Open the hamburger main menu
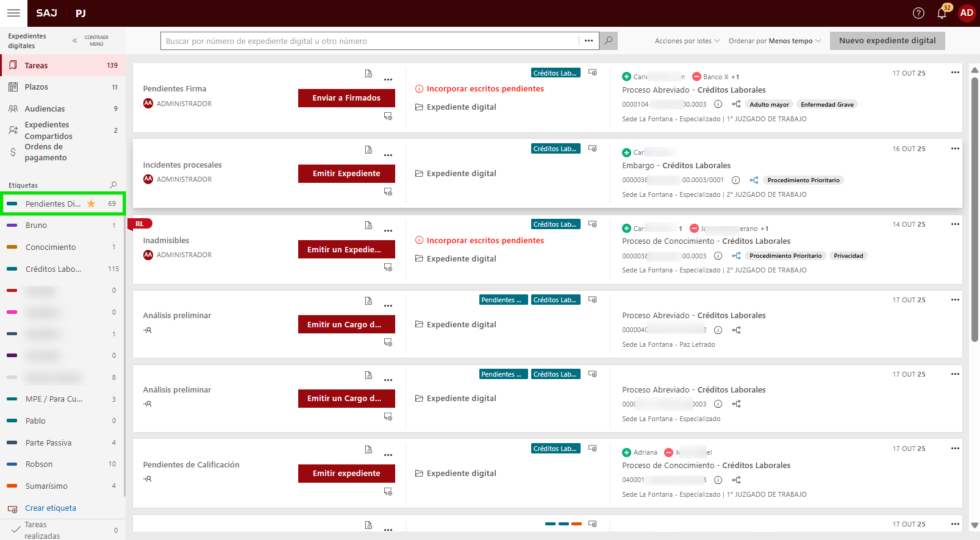980x540 pixels. click(x=13, y=13)
